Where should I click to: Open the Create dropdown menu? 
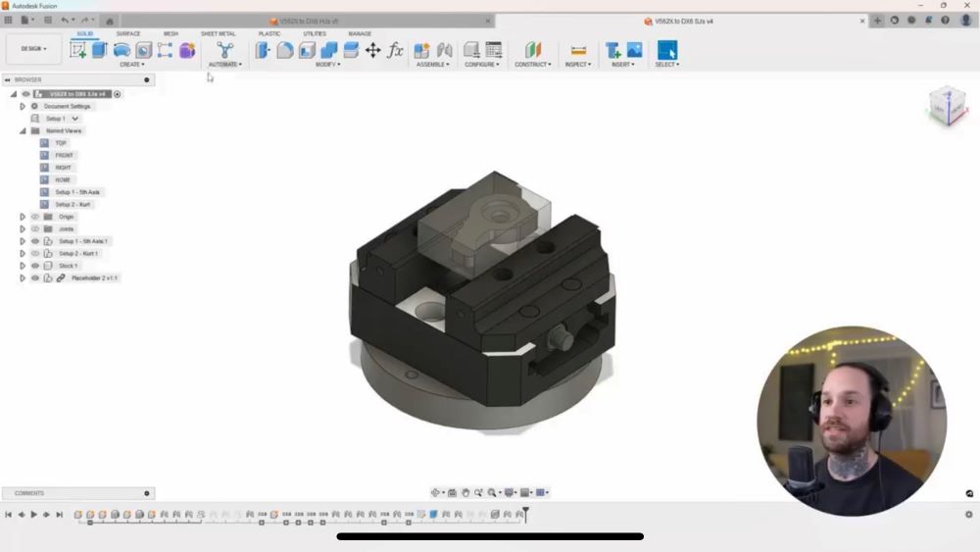(x=132, y=65)
